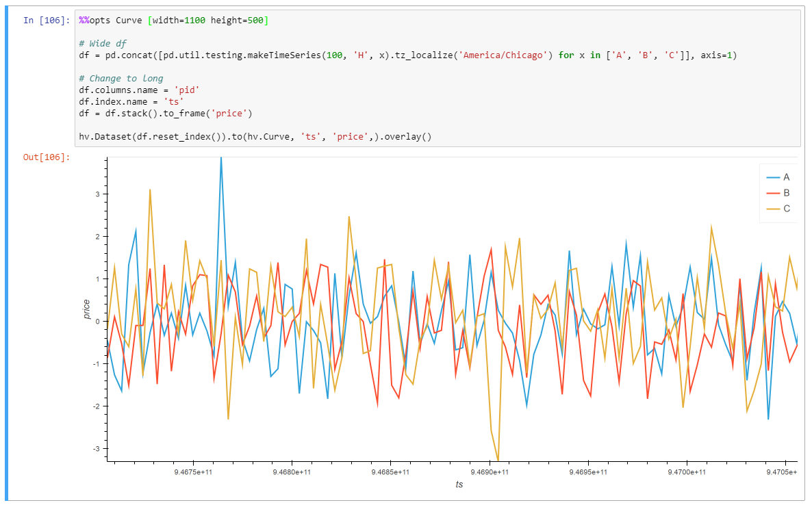Click the df.columns.name = 'pid' line

pyautogui.click(x=139, y=90)
